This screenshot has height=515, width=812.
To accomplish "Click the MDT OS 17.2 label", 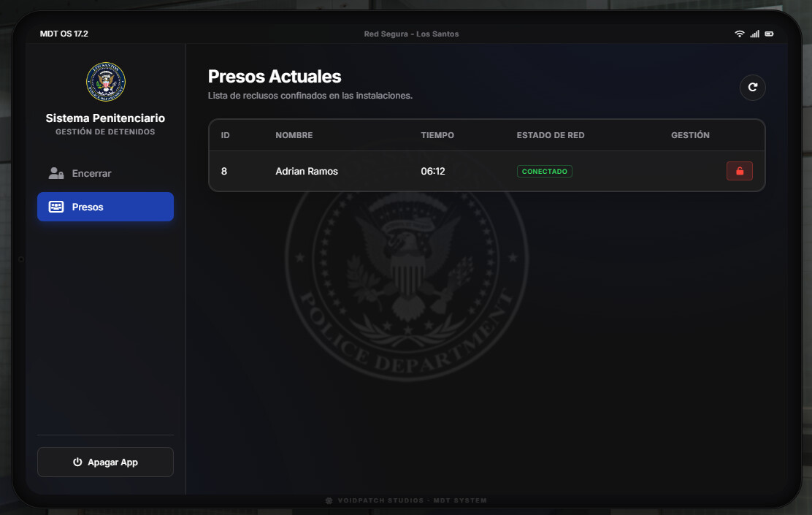I will pos(64,34).
